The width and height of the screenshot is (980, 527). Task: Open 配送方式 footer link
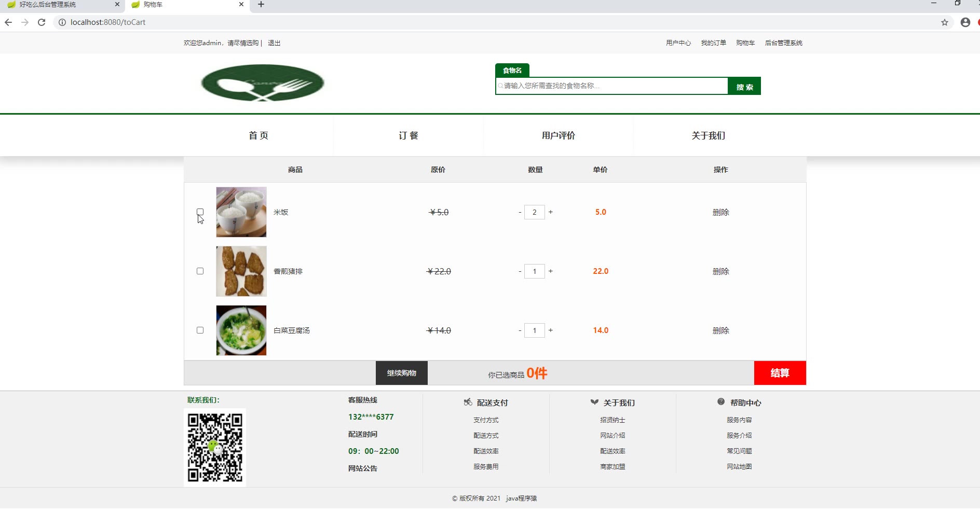click(x=486, y=436)
